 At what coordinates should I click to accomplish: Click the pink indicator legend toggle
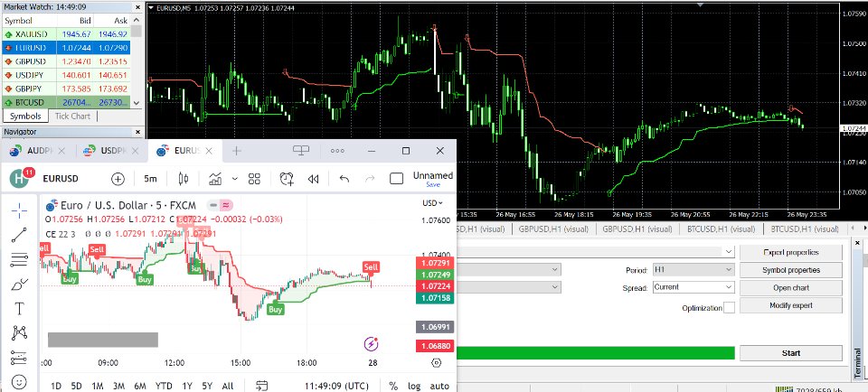pos(226,205)
